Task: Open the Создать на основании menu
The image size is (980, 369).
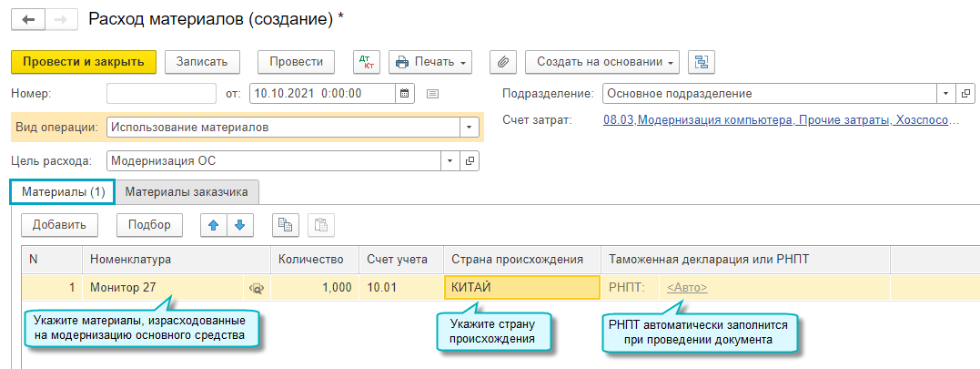Action: pyautogui.click(x=602, y=62)
